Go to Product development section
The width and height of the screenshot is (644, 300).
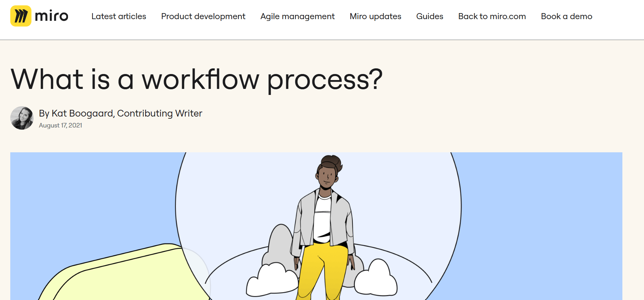pyautogui.click(x=203, y=16)
